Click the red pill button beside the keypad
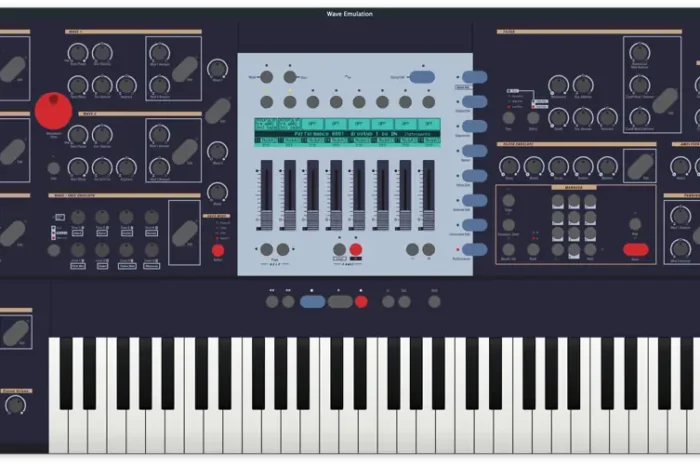The height and width of the screenshot is (465, 700). click(x=636, y=250)
